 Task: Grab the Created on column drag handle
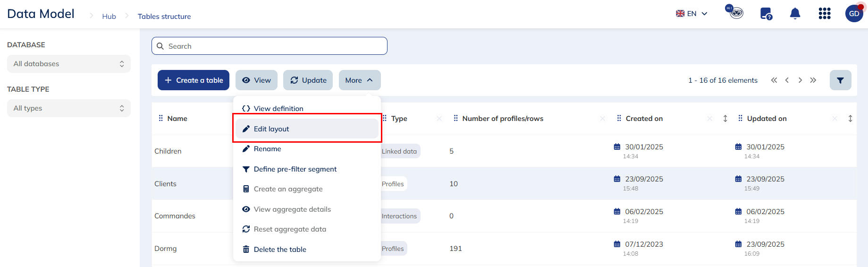pyautogui.click(x=619, y=118)
